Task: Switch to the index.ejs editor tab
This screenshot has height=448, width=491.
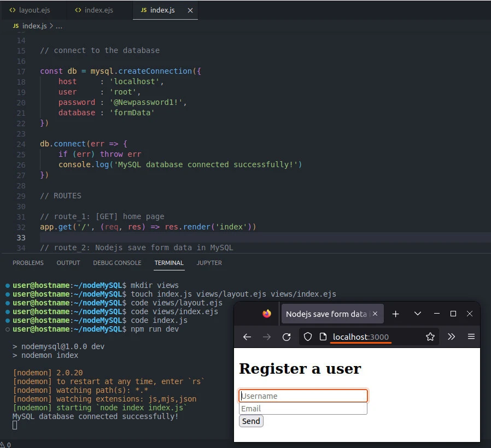Action: 98,10
